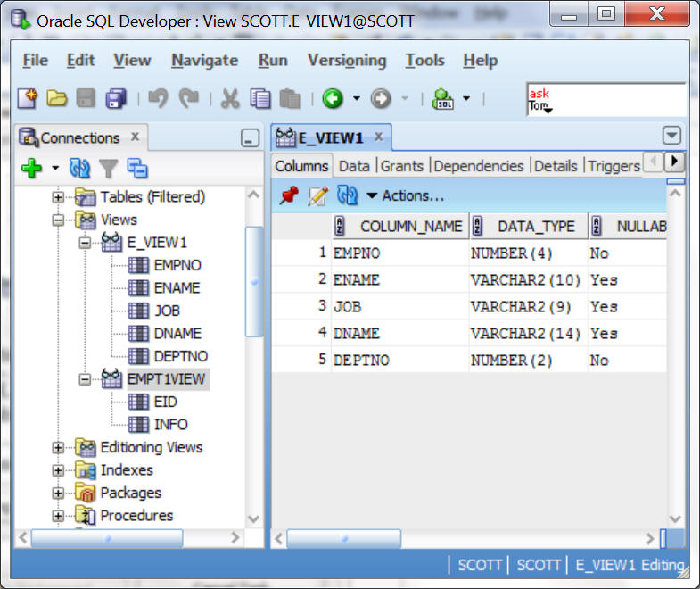This screenshot has height=589, width=700.
Task: Open the Versioning menu
Action: [x=347, y=60]
